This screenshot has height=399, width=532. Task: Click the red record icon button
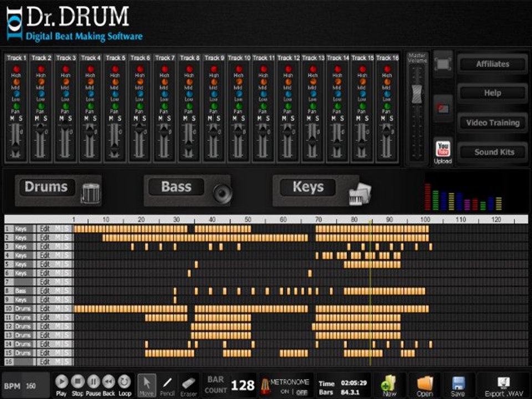coord(443,108)
